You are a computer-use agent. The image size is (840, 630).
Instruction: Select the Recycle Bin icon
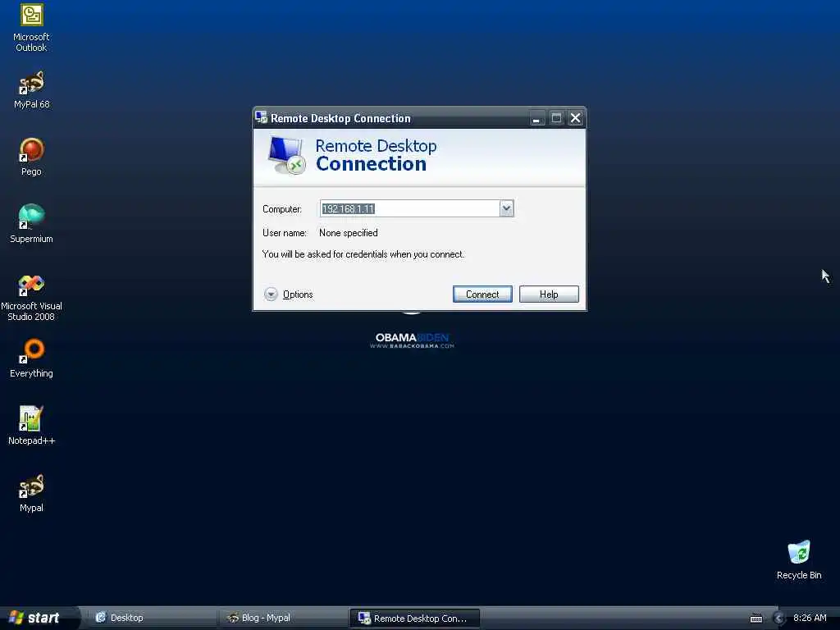coord(799,560)
